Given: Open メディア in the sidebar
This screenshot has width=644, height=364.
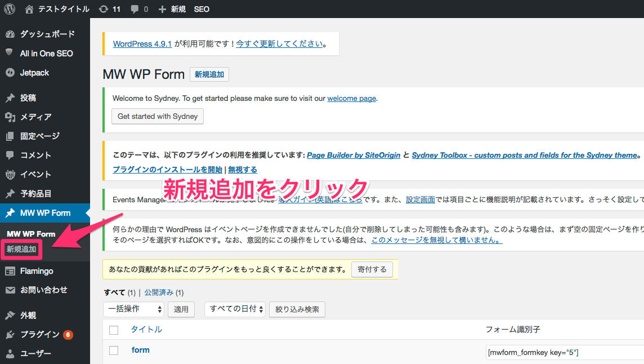Looking at the screenshot, I should (36, 117).
